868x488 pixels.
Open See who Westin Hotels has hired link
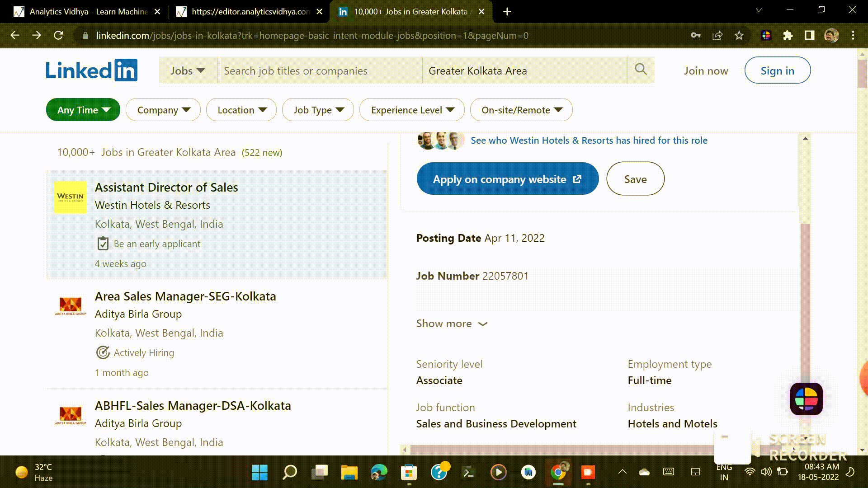589,141
